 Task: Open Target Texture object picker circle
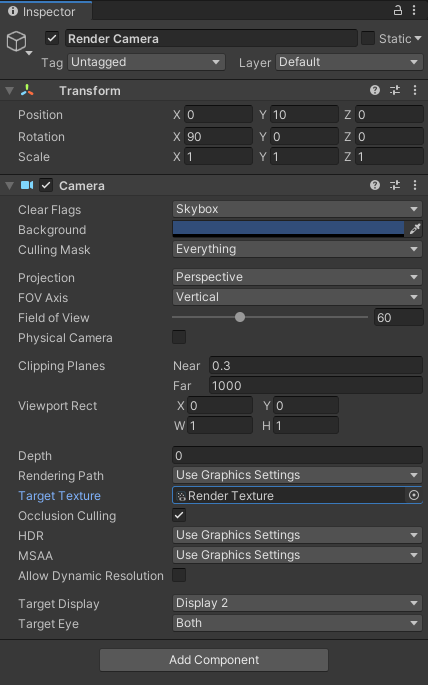414,495
